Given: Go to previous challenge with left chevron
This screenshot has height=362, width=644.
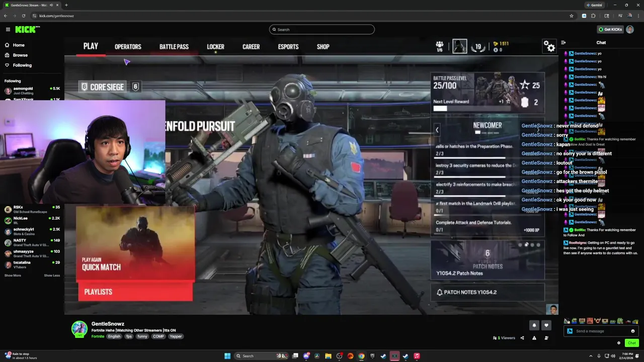Looking at the screenshot, I should tap(437, 130).
